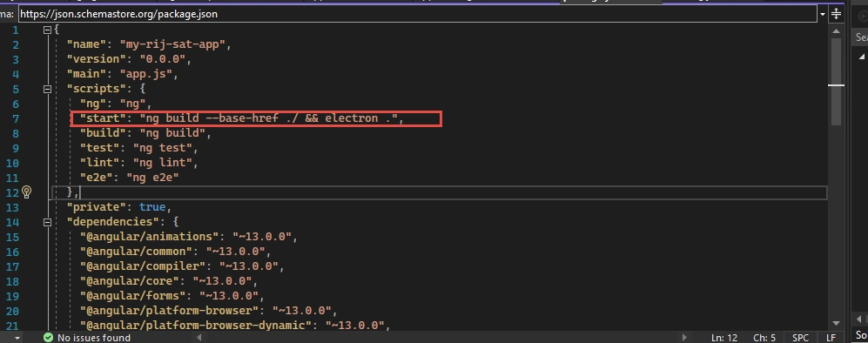Click line number 7 in the gutter

[16, 119]
